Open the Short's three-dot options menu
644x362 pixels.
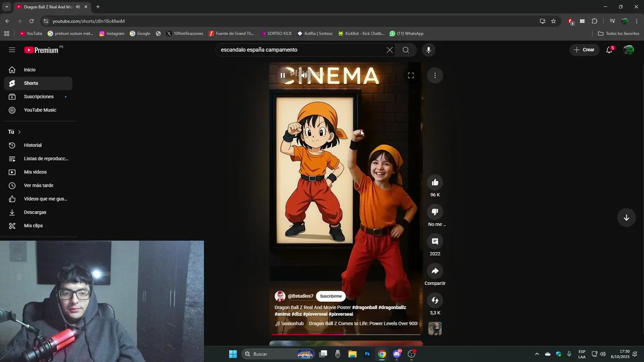coord(435,75)
